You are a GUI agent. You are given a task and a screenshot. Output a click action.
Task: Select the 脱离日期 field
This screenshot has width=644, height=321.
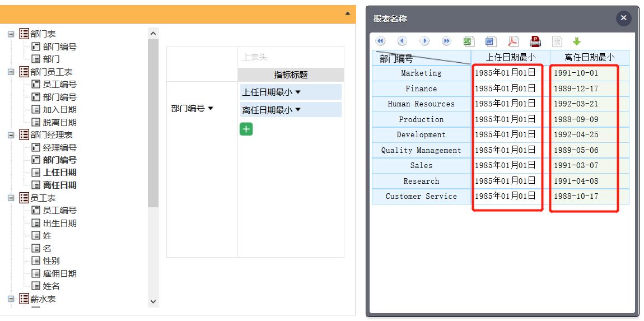59,123
